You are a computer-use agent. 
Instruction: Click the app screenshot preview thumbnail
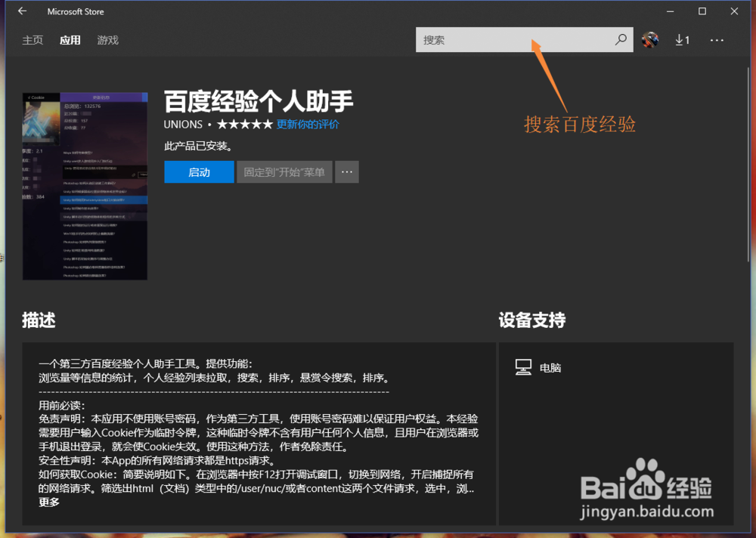click(85, 185)
